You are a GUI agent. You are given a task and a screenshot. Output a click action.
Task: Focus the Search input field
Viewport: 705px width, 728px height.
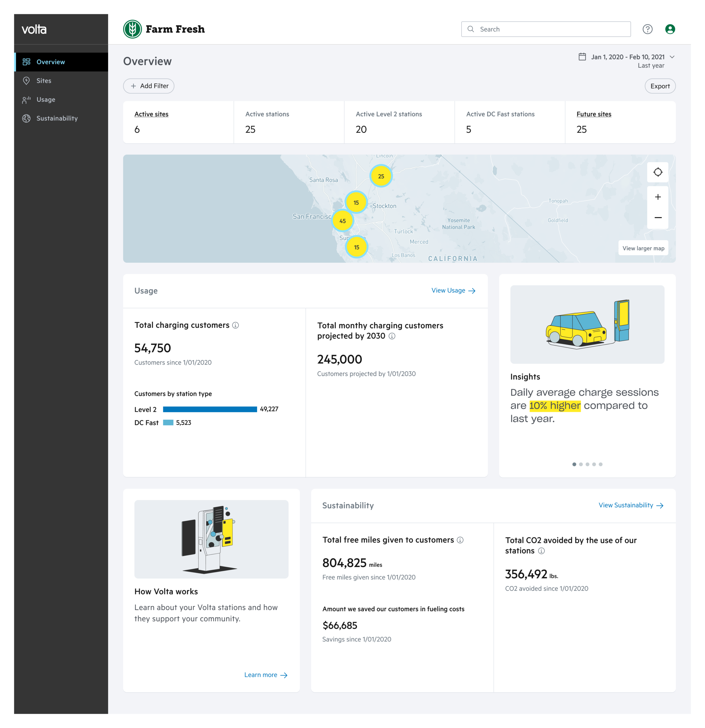click(x=546, y=29)
